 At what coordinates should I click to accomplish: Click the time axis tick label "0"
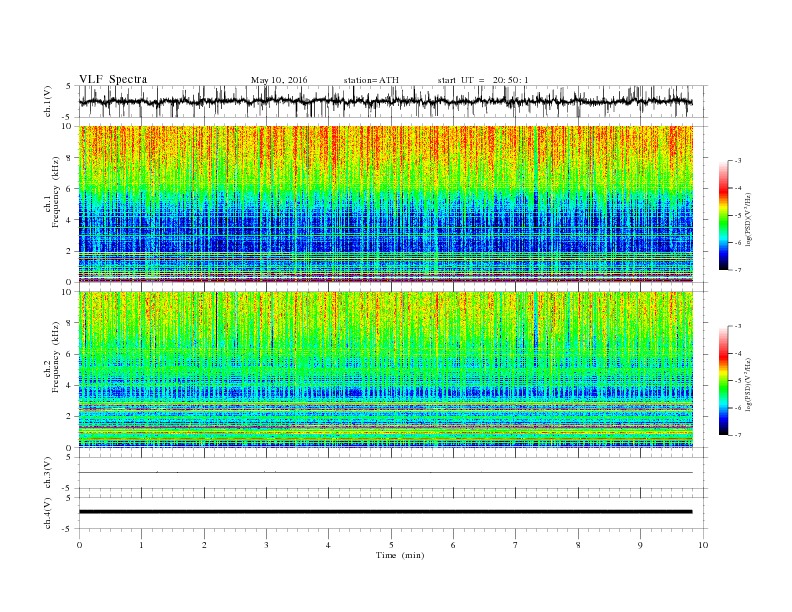(79, 545)
